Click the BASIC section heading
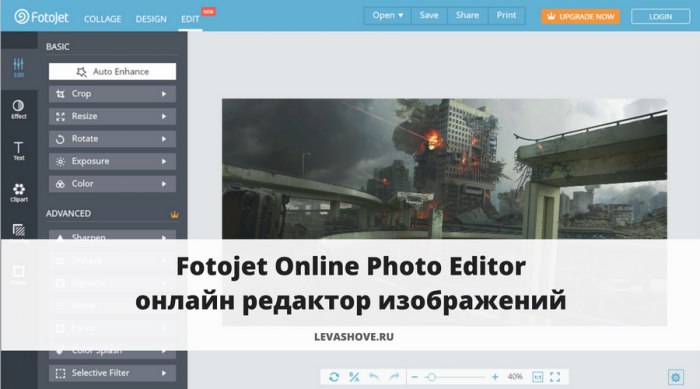Screen dimensions: 700x389 point(58,47)
